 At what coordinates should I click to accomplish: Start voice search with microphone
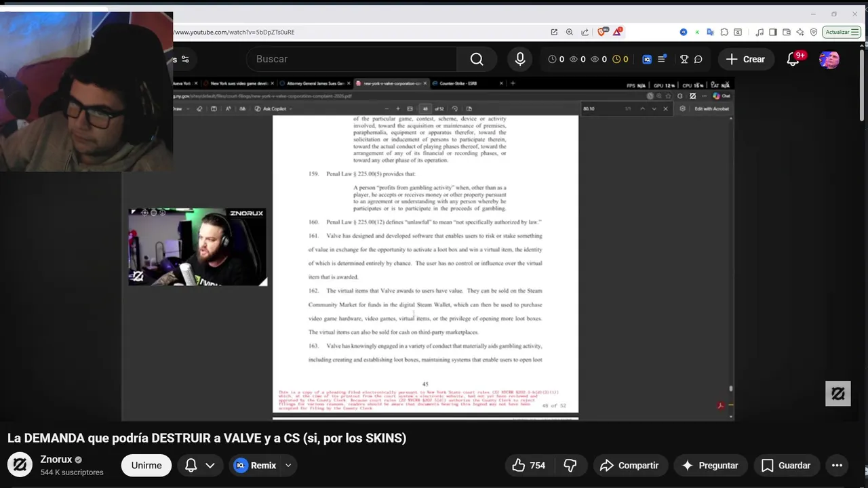click(x=520, y=59)
